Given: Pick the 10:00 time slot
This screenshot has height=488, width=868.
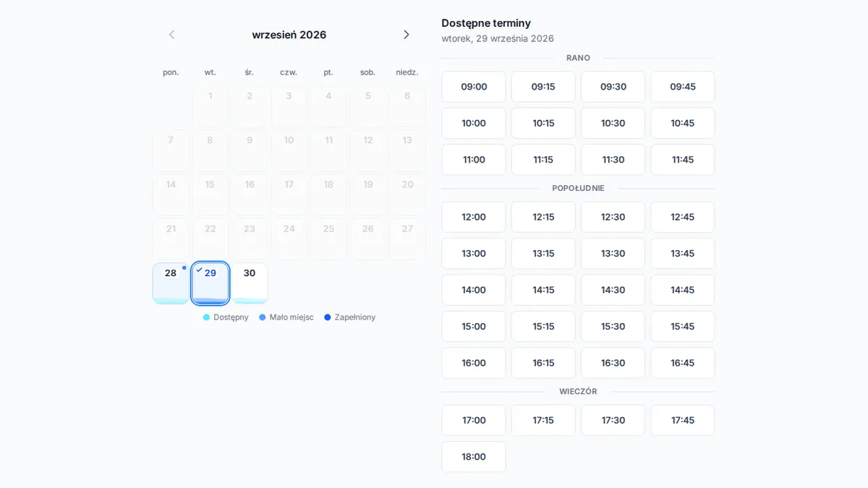Looking at the screenshot, I should (474, 123).
